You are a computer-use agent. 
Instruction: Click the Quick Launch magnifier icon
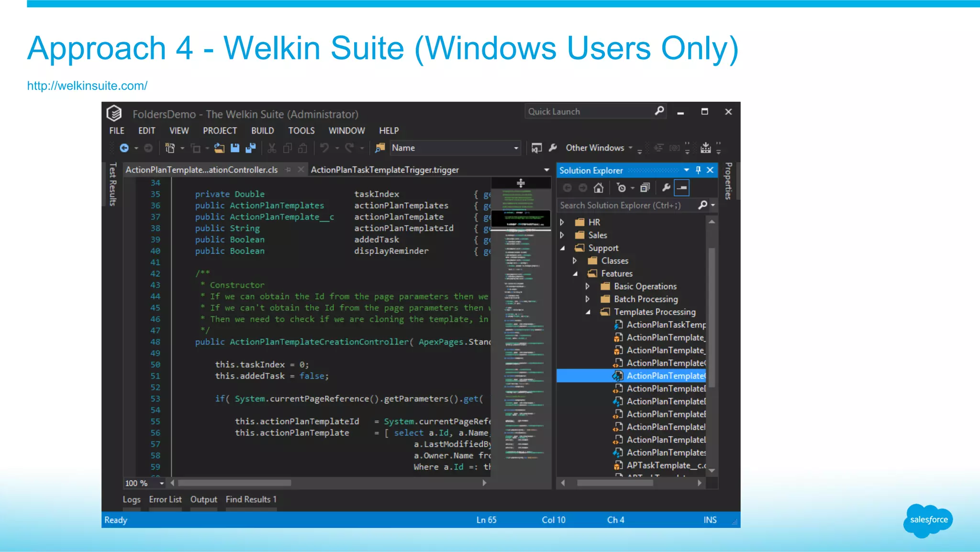(659, 111)
